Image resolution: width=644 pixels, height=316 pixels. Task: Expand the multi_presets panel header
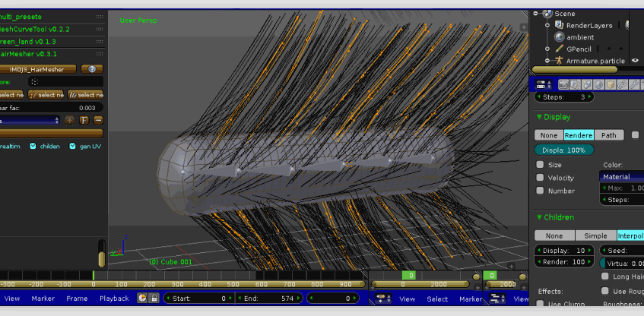[x=21, y=17]
